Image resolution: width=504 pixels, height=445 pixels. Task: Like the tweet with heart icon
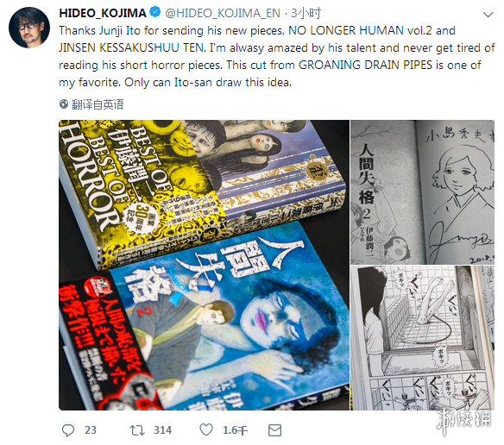[206, 429]
